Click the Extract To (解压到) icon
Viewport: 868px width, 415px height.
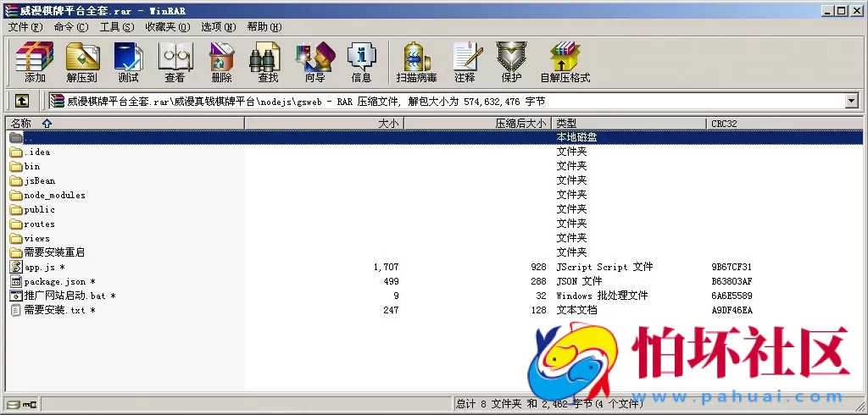click(x=82, y=62)
